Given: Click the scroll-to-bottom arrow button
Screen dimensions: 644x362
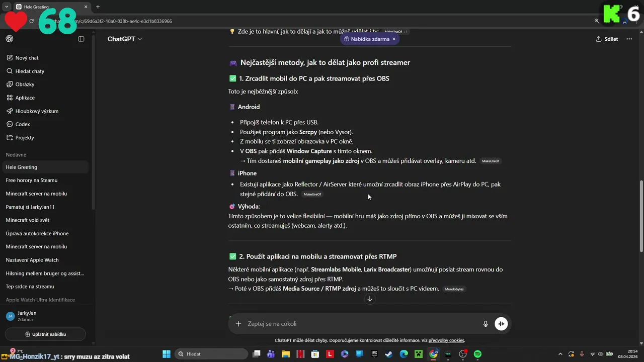Looking at the screenshot, I should (370, 299).
